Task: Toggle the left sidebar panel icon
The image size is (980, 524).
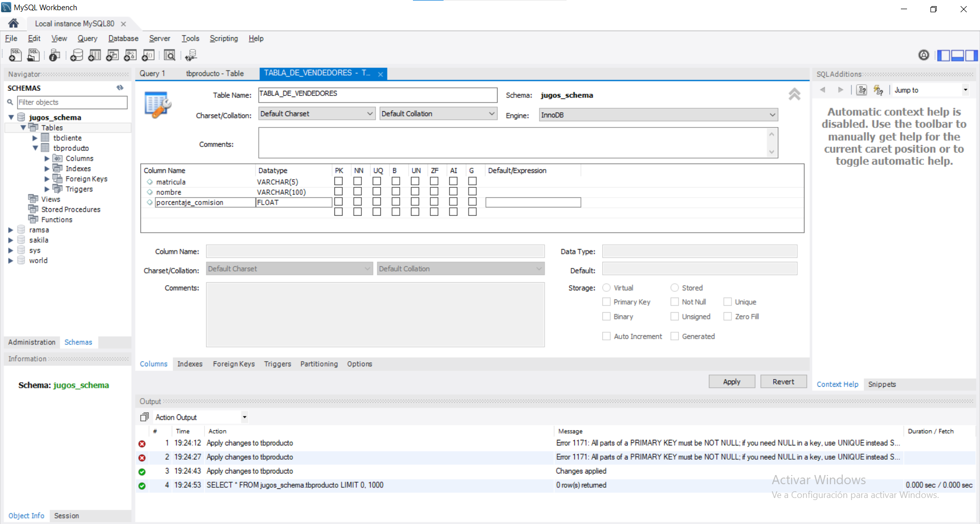Action: [944, 55]
